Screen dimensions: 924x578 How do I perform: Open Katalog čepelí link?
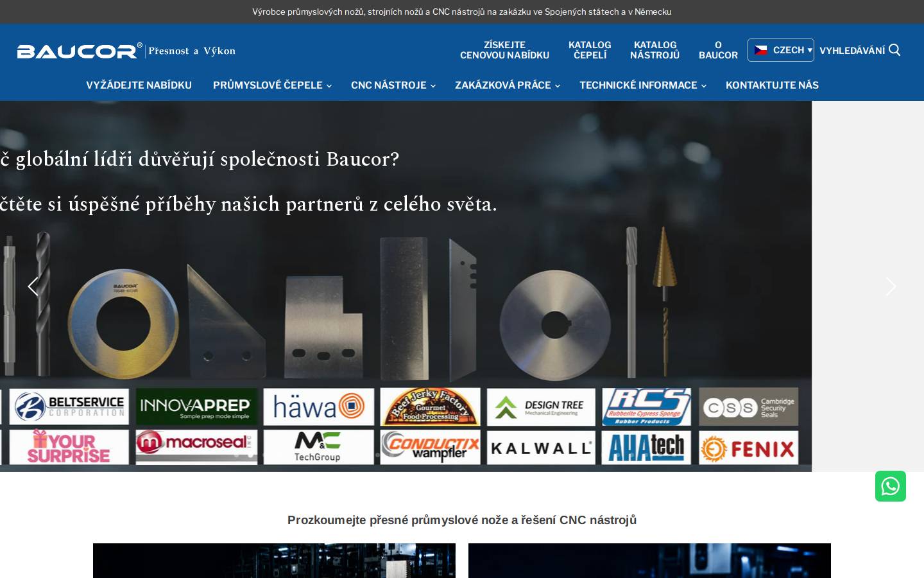[x=590, y=50]
